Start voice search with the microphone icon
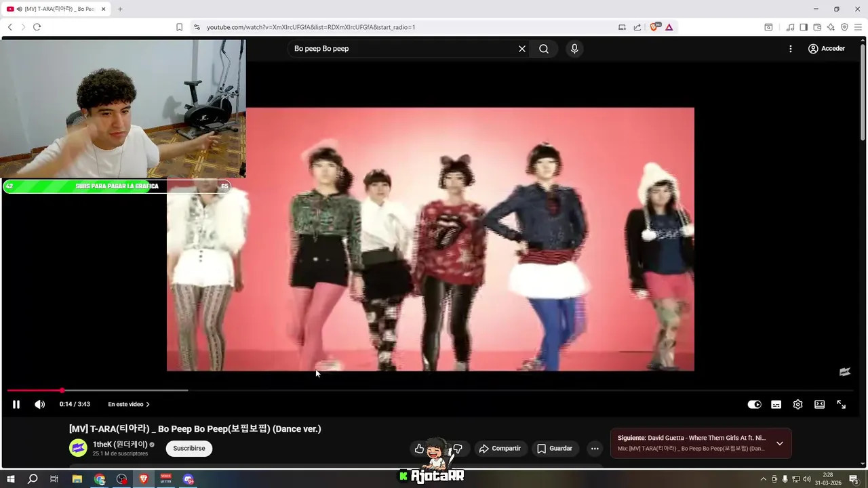Image resolution: width=868 pixels, height=488 pixels. 574,49
